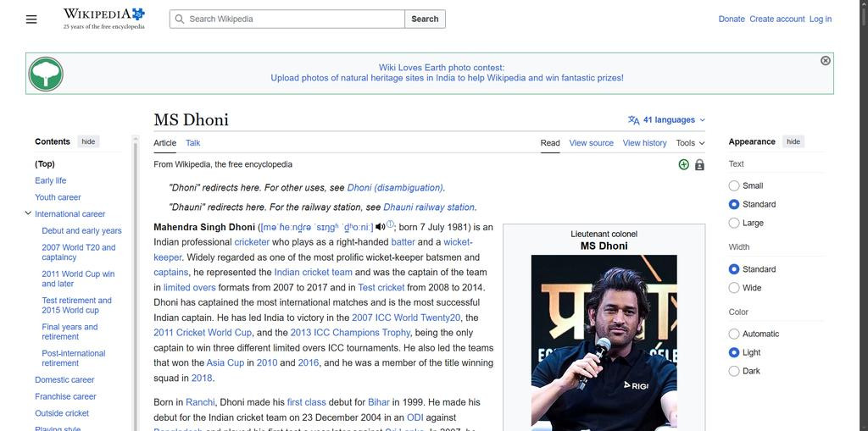
Task: Go to Outside cricket section
Action: (62, 412)
